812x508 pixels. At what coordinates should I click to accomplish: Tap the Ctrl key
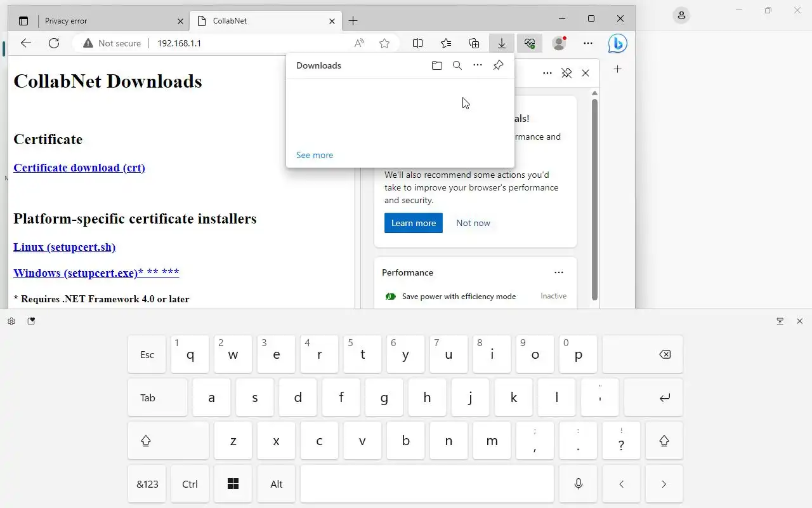click(190, 484)
